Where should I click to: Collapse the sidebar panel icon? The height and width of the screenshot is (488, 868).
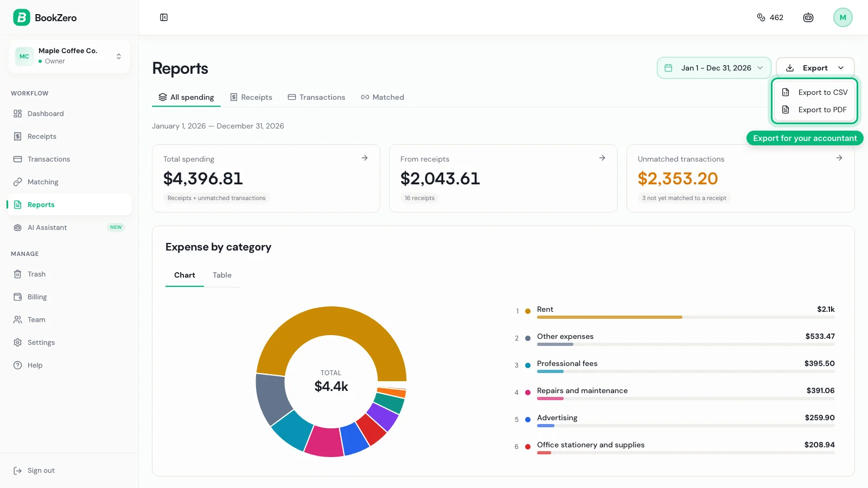164,17
